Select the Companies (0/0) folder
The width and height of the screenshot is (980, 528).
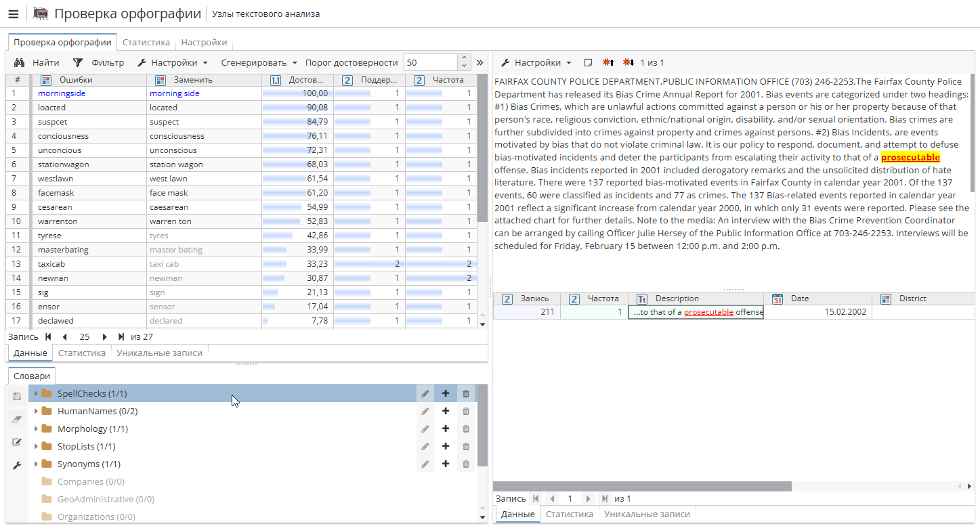(90, 481)
